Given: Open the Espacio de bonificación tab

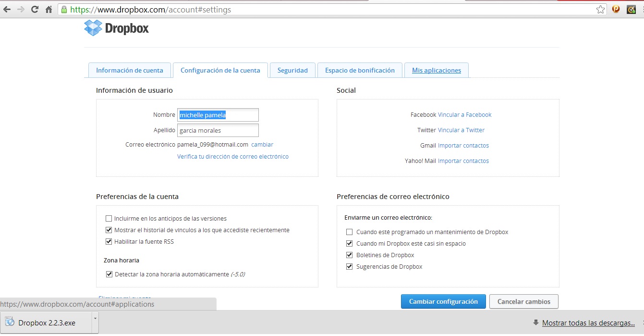Looking at the screenshot, I should tap(360, 70).
